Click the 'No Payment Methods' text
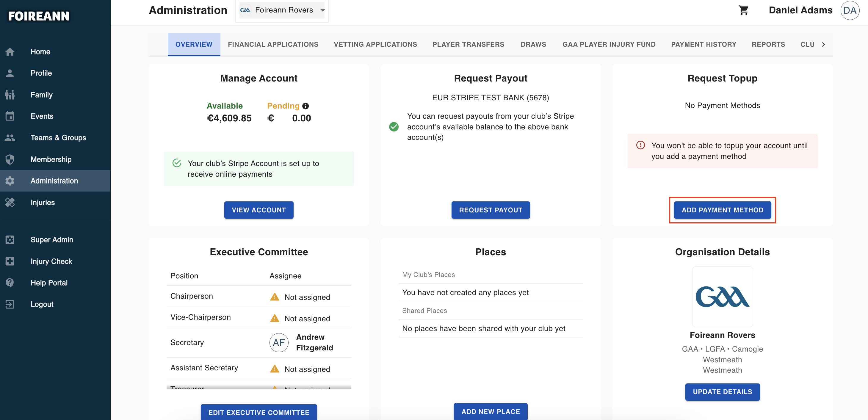 723,105
